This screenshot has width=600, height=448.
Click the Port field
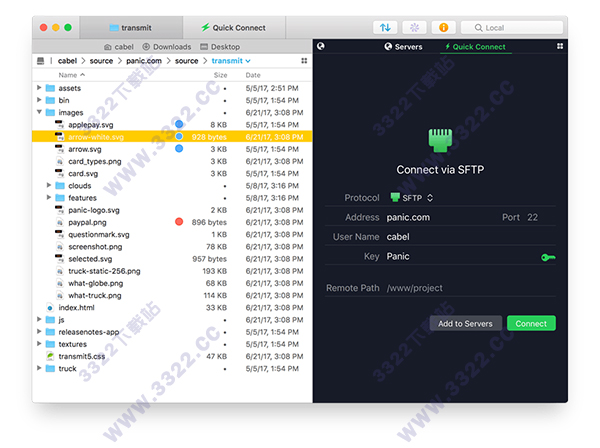pyautogui.click(x=533, y=217)
